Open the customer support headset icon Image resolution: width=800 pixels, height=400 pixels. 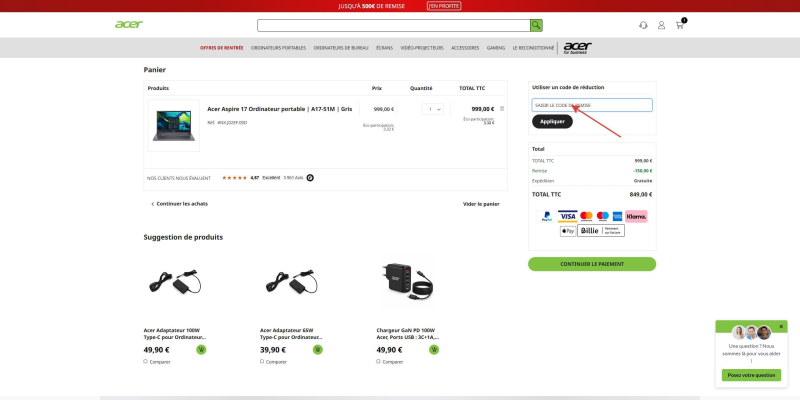pos(643,25)
